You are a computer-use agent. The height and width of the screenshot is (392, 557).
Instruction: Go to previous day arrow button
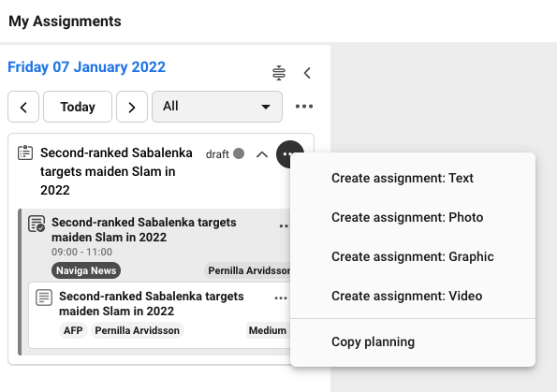(23, 107)
